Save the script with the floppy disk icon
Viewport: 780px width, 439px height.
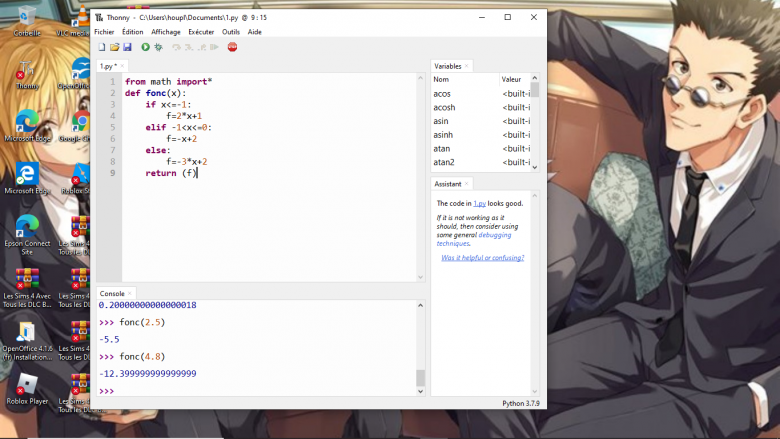pyautogui.click(x=127, y=47)
